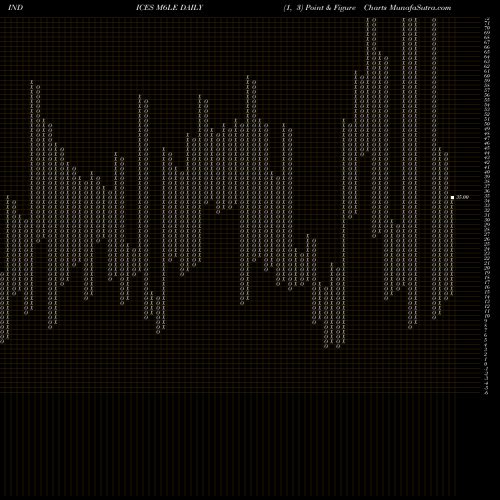Click the '35.00' current price label
500x500 pixels.
(462, 197)
